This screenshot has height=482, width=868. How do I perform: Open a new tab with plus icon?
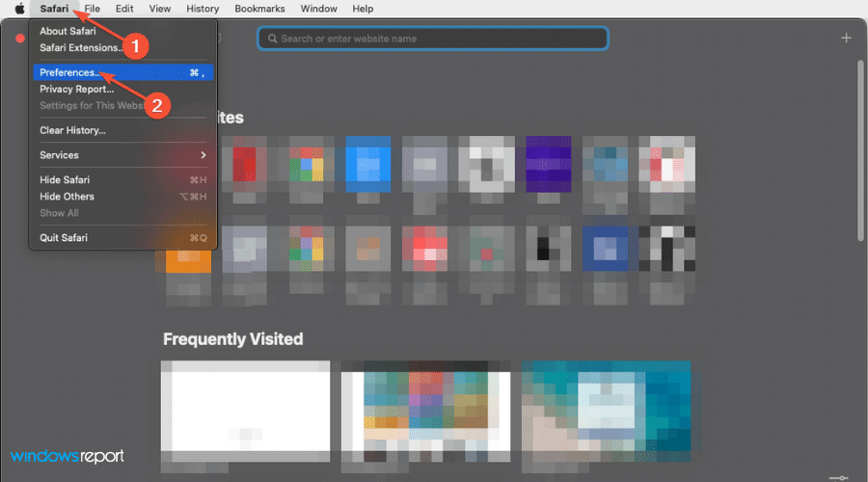click(846, 39)
